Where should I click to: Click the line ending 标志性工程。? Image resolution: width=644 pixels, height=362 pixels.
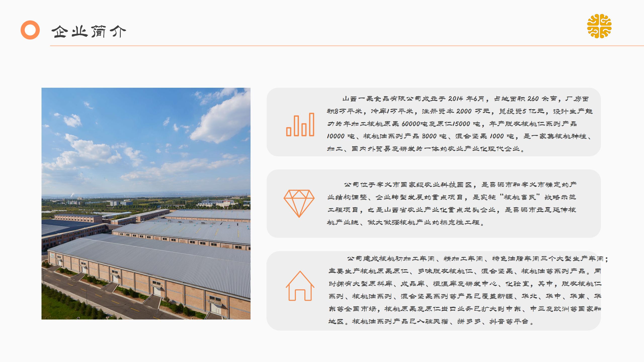[406, 222]
